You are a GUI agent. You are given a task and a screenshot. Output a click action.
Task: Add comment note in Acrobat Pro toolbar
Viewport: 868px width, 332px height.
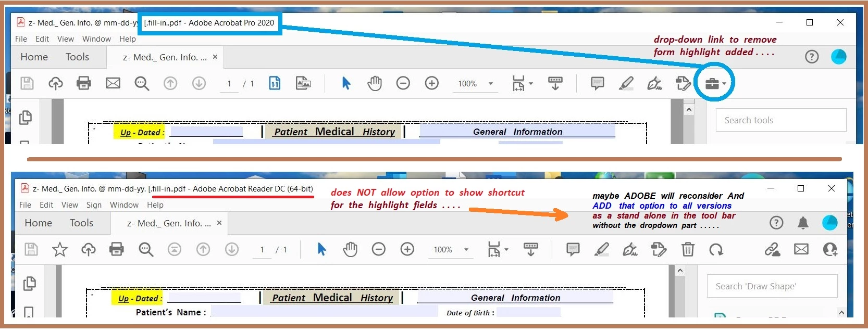tap(598, 83)
